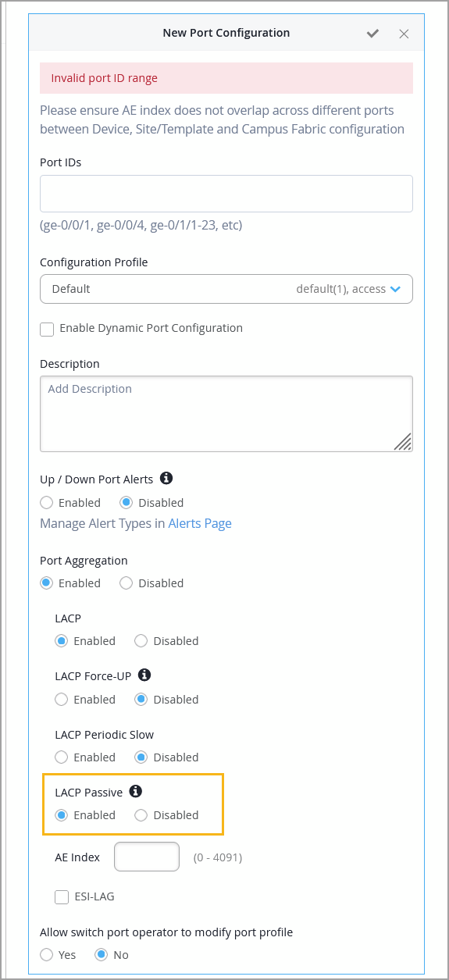Viewport: 449px width, 980px height.
Task: Check the ESI-LAG checkbox
Action: tap(62, 897)
